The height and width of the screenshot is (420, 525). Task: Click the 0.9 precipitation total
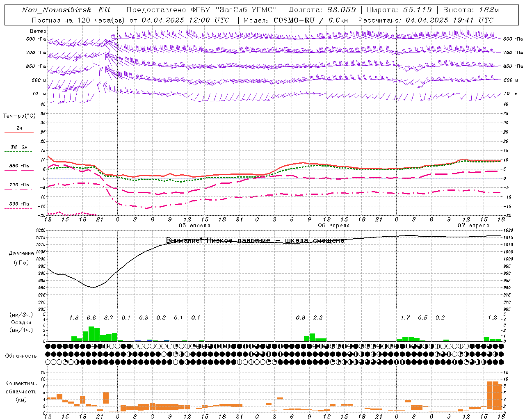[301, 317]
